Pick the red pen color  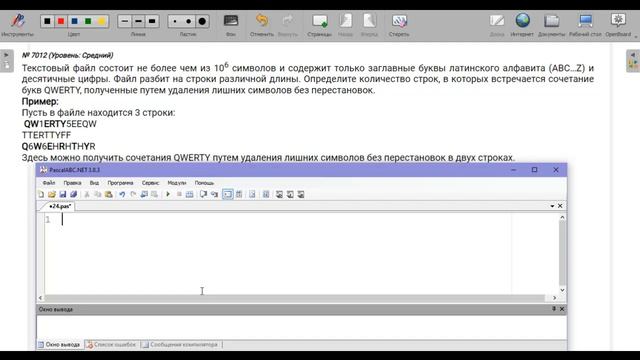(61, 21)
